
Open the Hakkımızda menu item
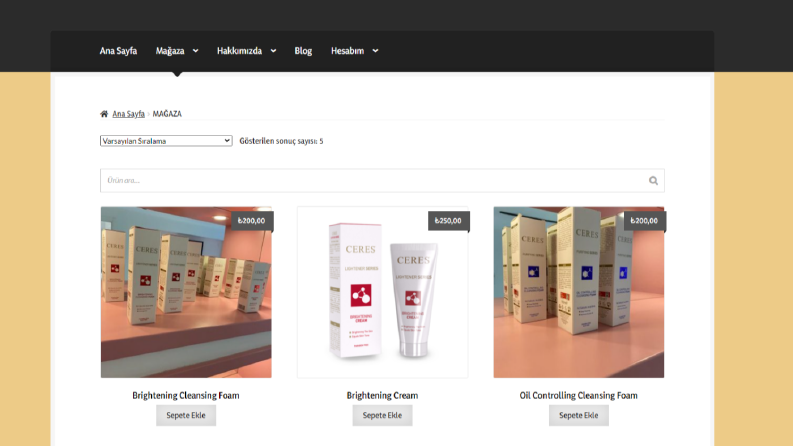(239, 51)
